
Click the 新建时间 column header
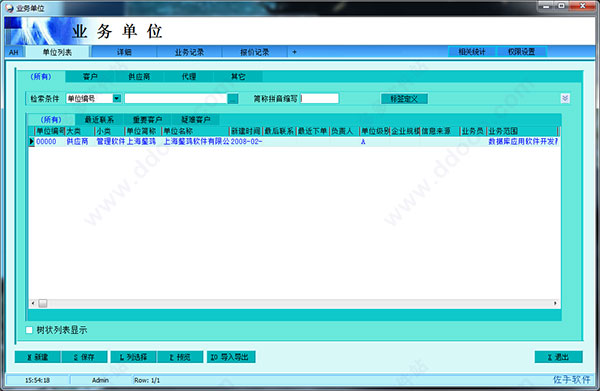pos(246,131)
